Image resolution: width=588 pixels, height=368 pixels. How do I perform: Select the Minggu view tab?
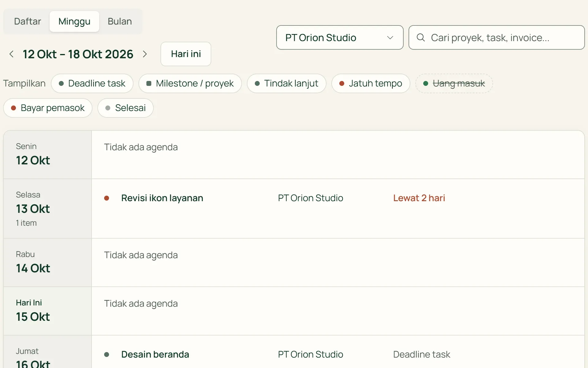[74, 21]
